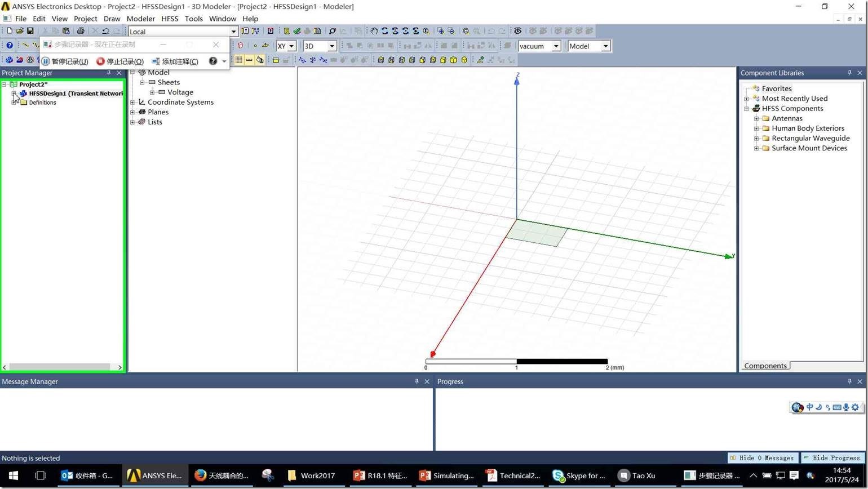
Task: Open the Draw menu
Action: coord(112,19)
